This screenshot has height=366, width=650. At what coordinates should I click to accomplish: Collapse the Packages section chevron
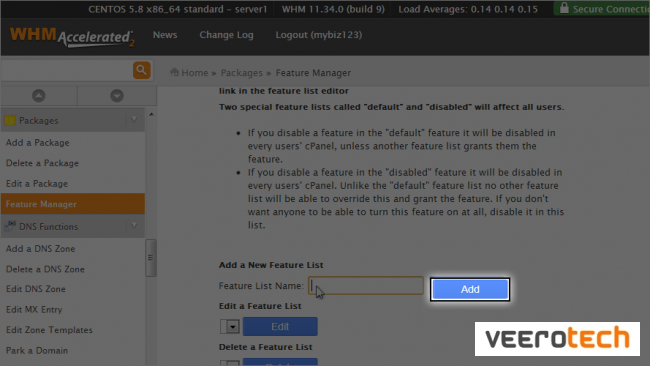pyautogui.click(x=134, y=120)
